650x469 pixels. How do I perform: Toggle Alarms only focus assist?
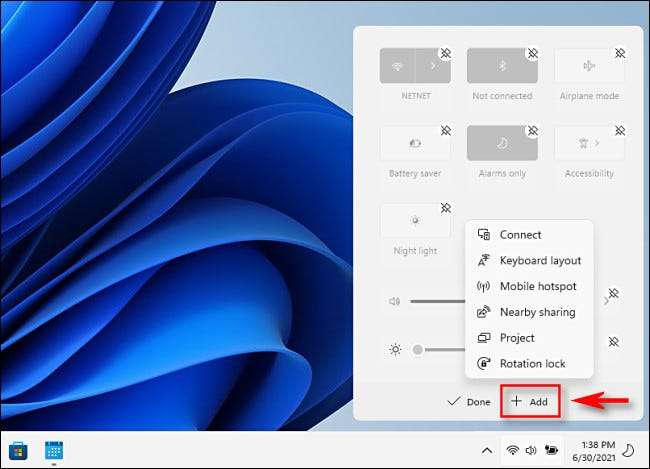[502, 143]
